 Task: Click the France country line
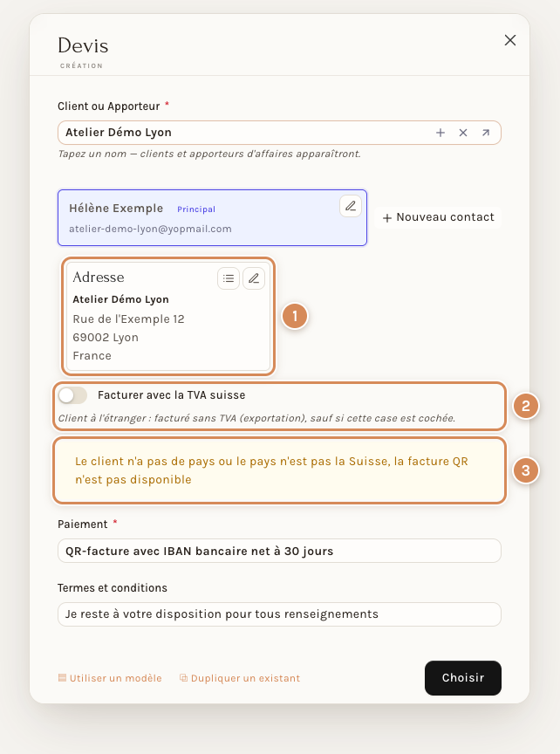(x=92, y=356)
